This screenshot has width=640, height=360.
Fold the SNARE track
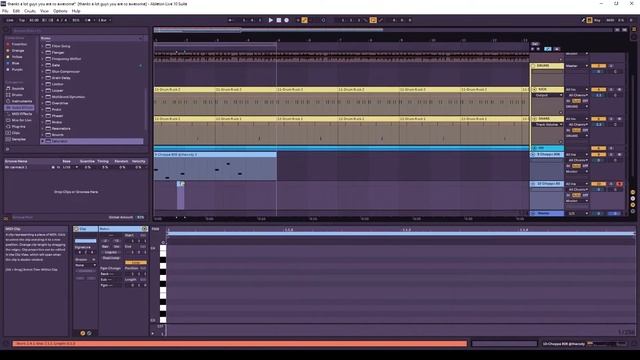534,119
